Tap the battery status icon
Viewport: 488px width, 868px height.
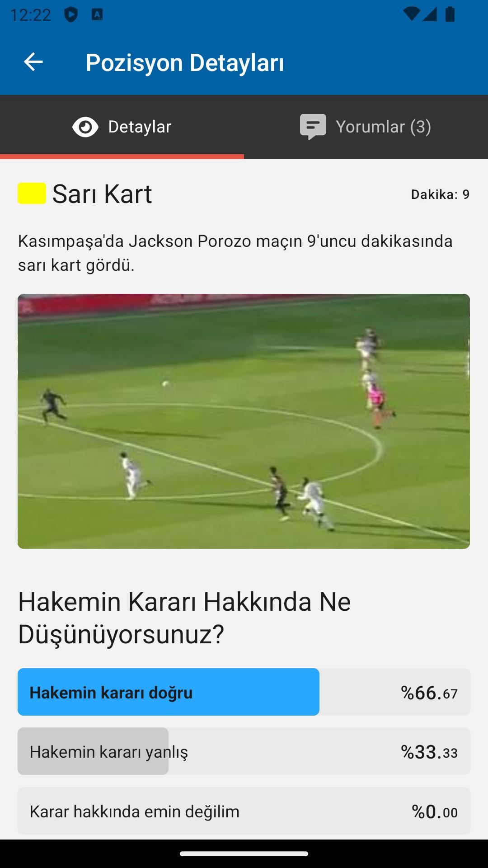(x=450, y=14)
